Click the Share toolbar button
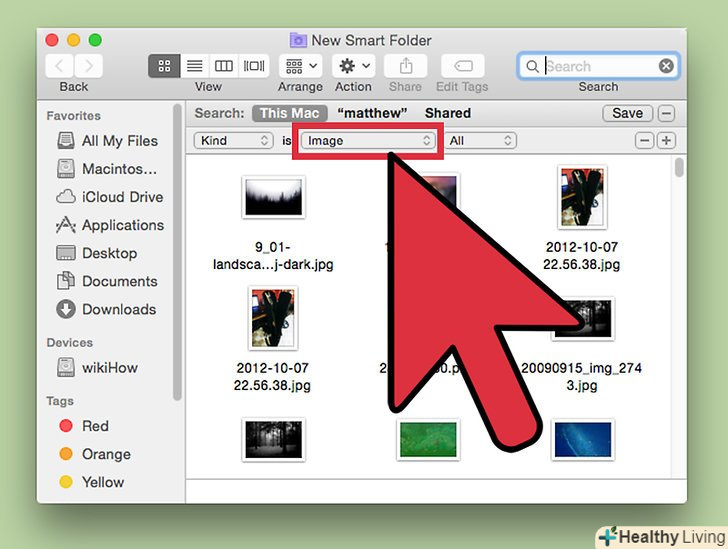 click(405, 66)
